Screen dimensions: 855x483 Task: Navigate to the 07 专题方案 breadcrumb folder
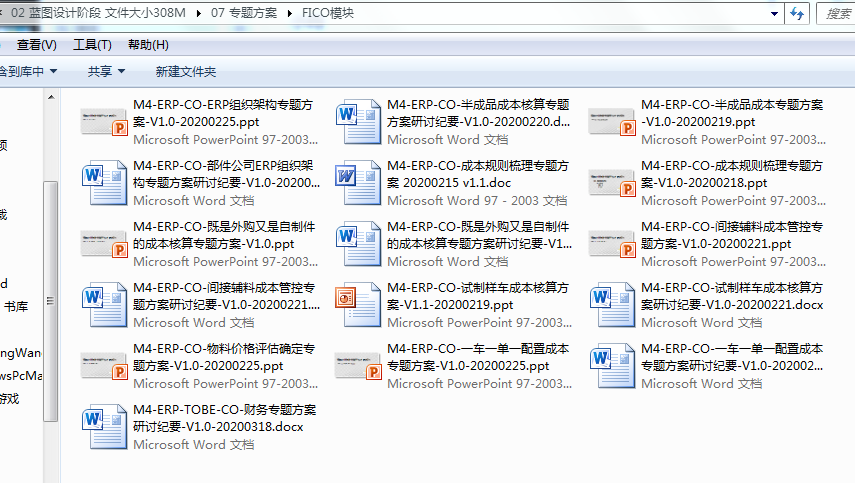coord(246,13)
